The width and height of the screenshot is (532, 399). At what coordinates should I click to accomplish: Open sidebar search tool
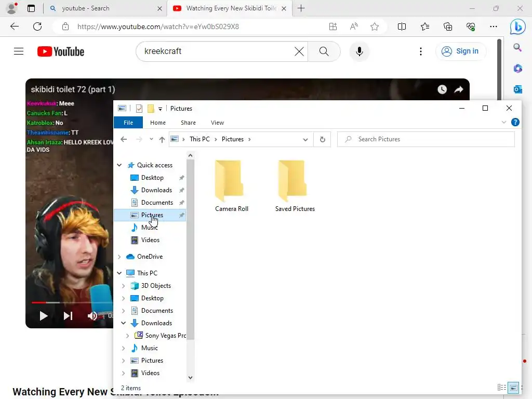click(517, 47)
